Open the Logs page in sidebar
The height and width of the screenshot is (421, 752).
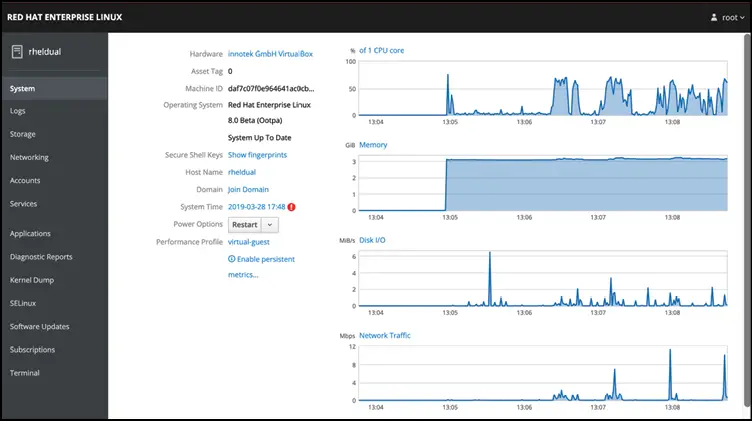[18, 111]
